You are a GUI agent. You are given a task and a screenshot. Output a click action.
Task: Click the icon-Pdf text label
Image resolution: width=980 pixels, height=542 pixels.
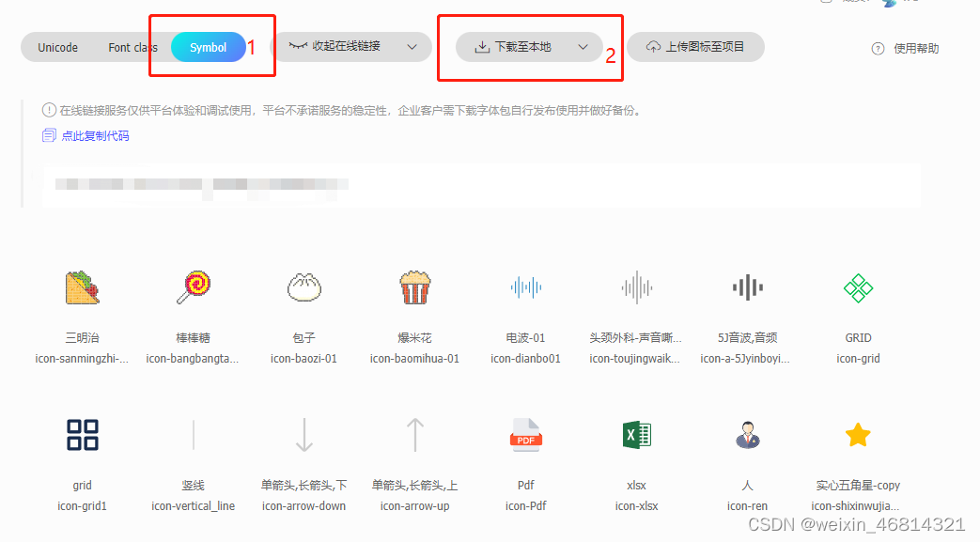tap(525, 506)
